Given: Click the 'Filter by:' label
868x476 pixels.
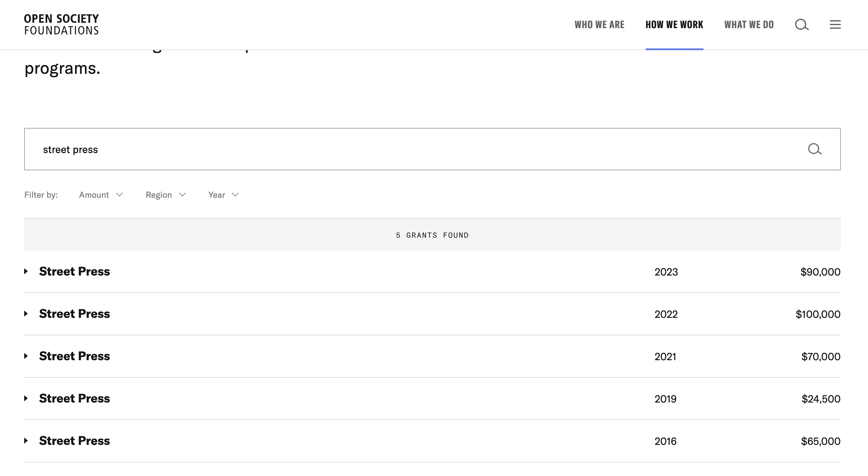Looking at the screenshot, I should pyautogui.click(x=41, y=195).
